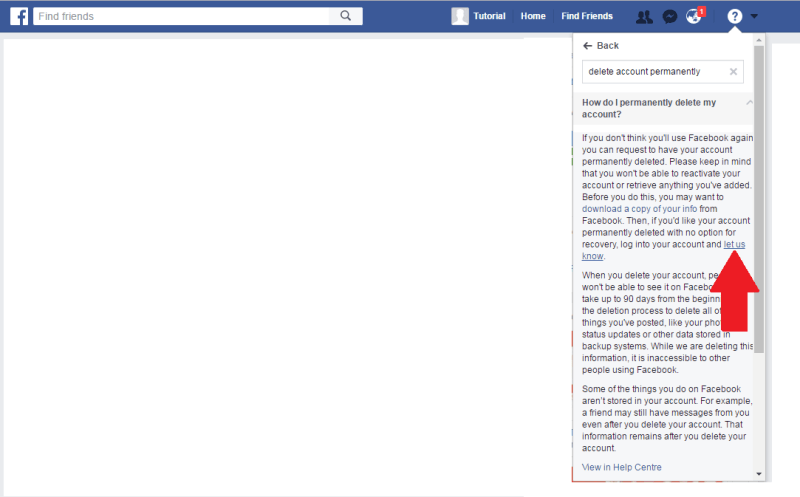Open the friend requests icon
This screenshot has width=800, height=497.
(x=644, y=17)
